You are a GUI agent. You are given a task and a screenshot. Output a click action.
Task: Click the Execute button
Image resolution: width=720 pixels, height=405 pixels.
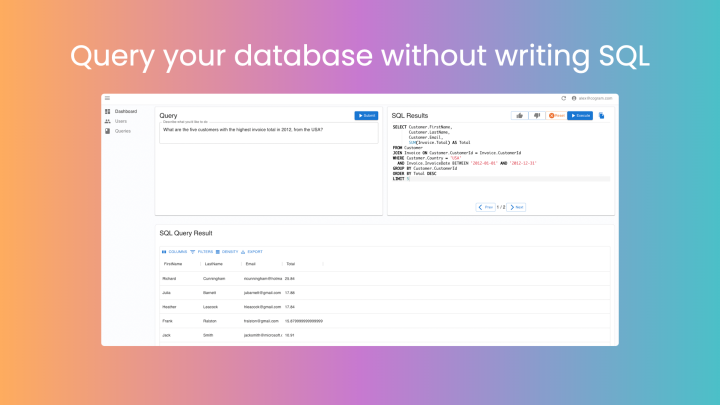(x=580, y=116)
